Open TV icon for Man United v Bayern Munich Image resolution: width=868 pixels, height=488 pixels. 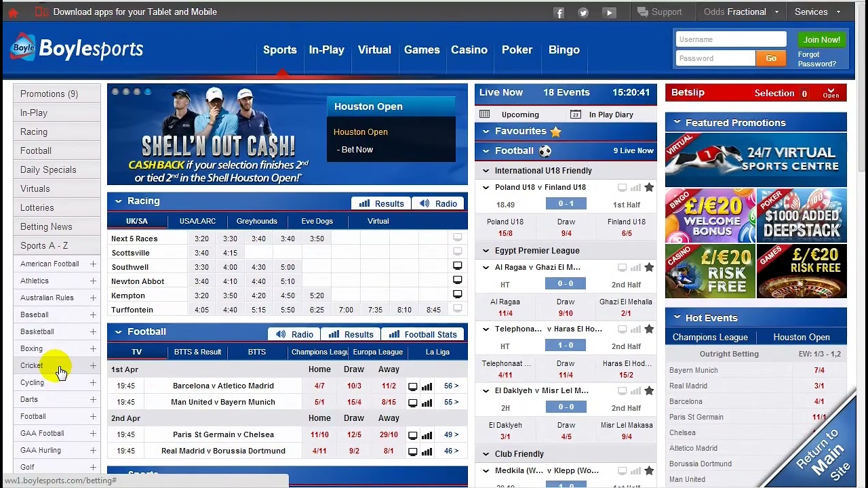tap(412, 403)
